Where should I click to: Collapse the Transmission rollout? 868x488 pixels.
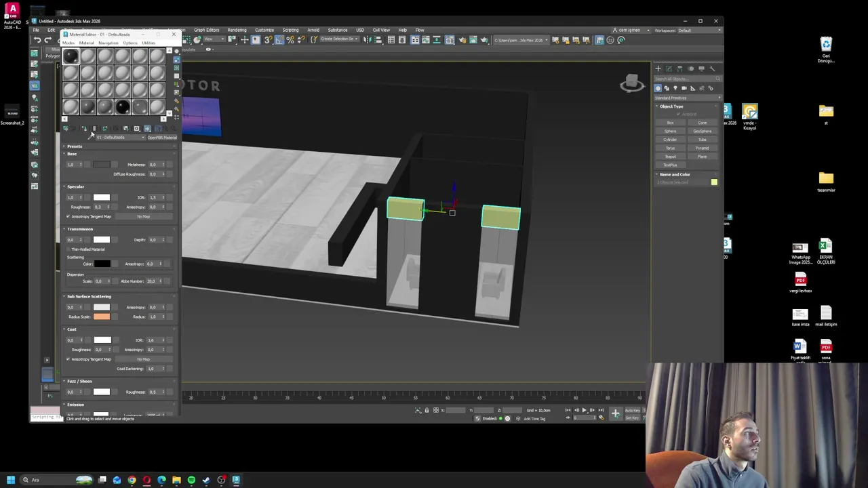coord(79,229)
